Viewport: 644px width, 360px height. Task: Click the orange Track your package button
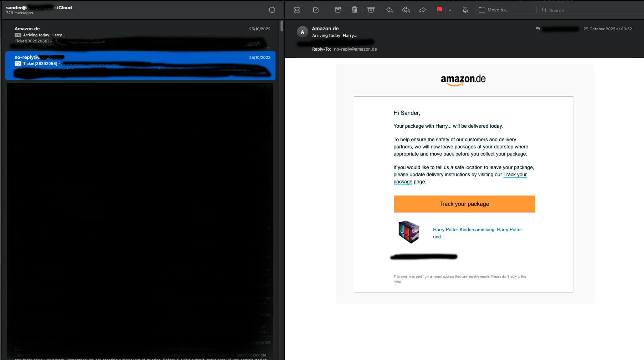click(x=464, y=204)
